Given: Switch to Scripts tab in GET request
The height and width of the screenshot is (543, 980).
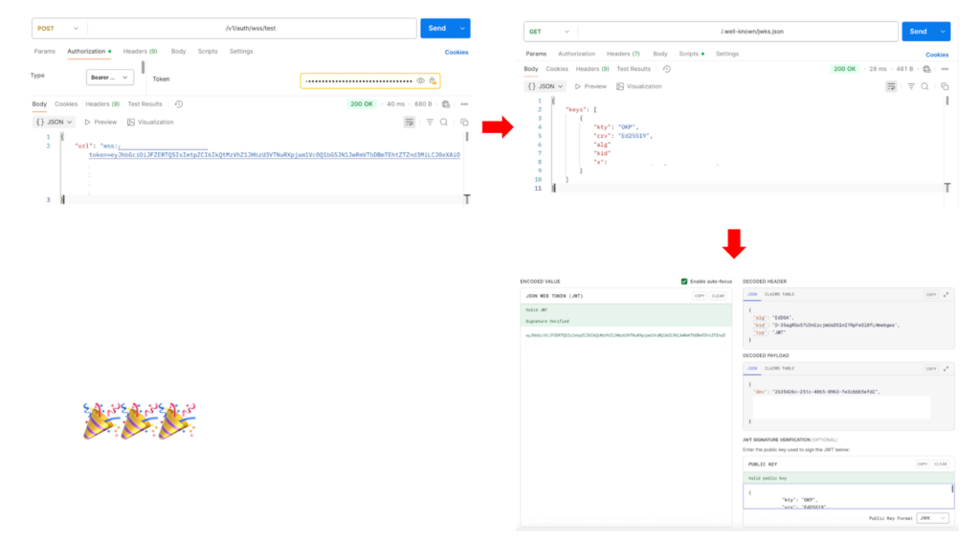Looking at the screenshot, I should tap(689, 54).
